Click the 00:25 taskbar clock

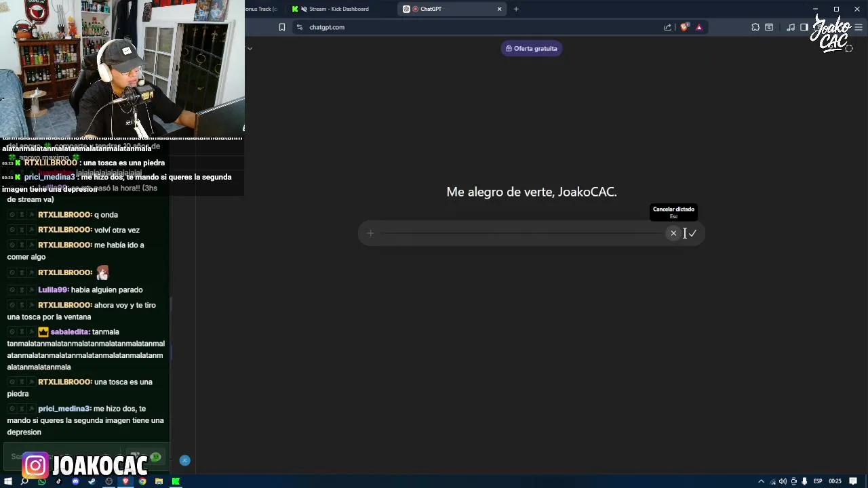835,481
